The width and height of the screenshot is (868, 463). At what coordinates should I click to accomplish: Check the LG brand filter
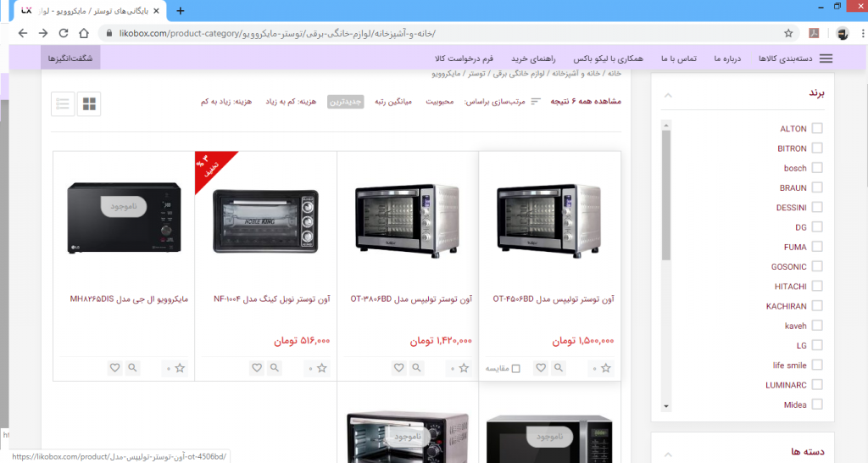click(817, 345)
